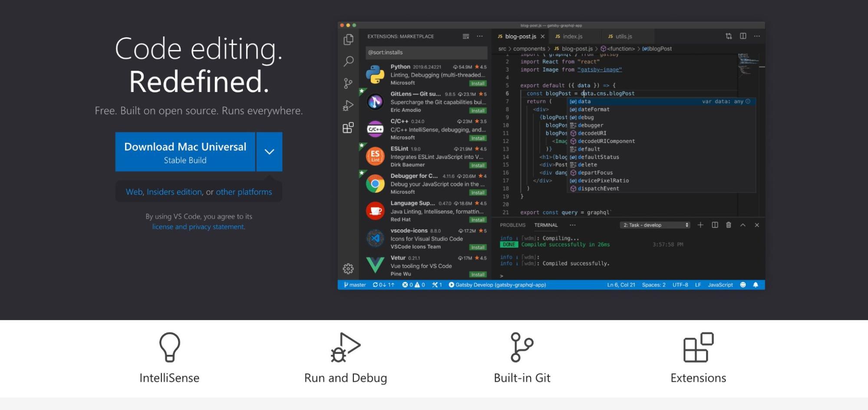The image size is (868, 410).
Task: Close the terminal panel with X
Action: click(x=757, y=225)
